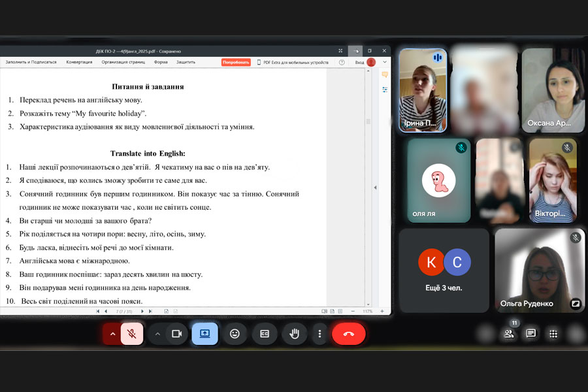588x392 pixels.
Task: Click the Вход sign-in account avatar
Action: [x=371, y=62]
